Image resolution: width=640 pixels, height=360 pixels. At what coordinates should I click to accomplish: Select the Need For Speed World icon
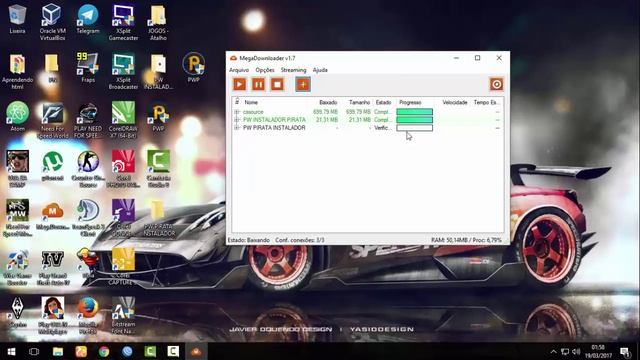[x=53, y=120]
